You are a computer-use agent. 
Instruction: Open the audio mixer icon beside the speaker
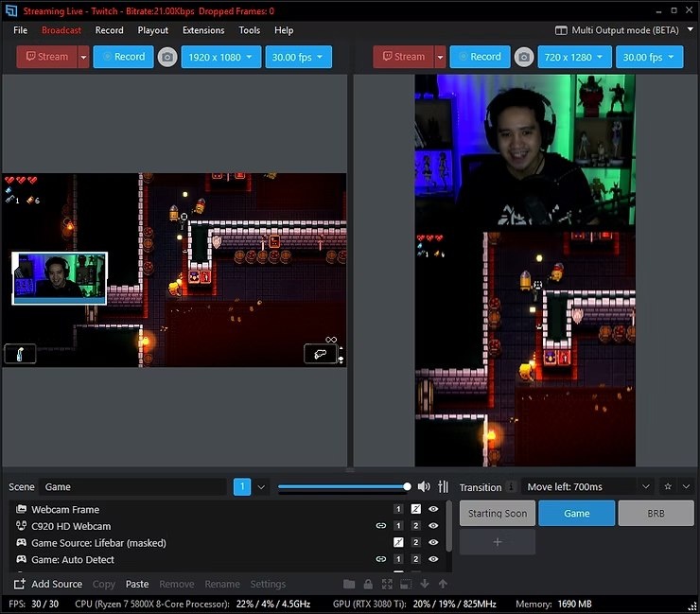point(443,486)
